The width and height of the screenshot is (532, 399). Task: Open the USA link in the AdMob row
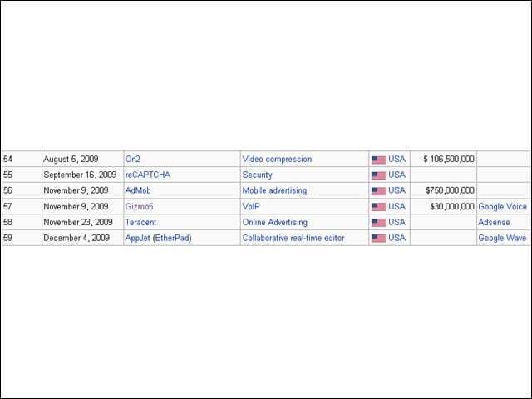[x=397, y=190]
